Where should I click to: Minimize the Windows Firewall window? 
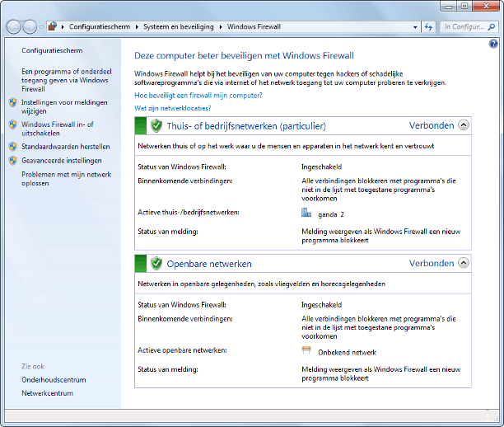point(450,6)
